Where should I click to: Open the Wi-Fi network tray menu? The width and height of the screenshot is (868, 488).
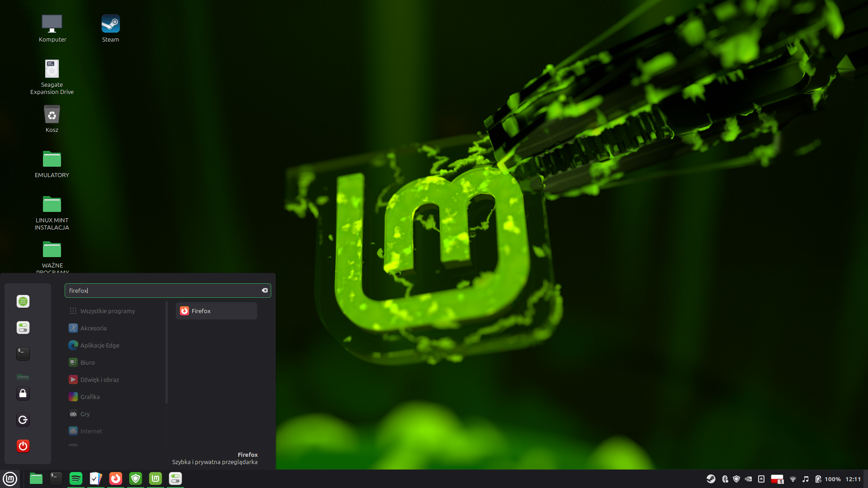(x=793, y=479)
